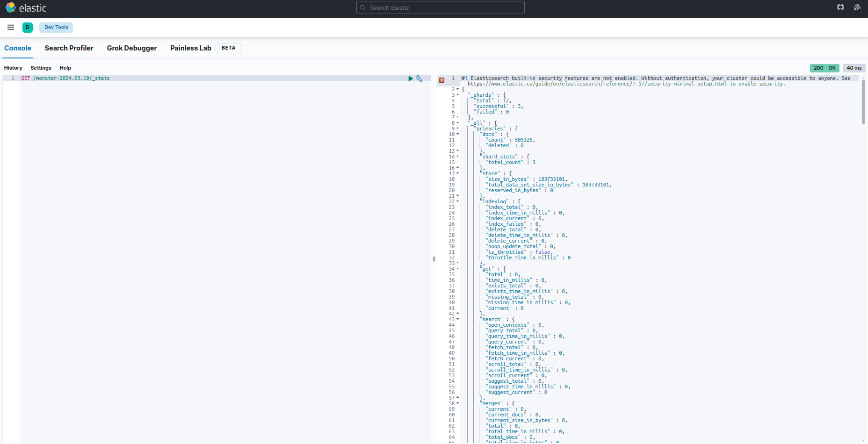Open the Painless Lab tab
This screenshot has width=868, height=444.
[x=190, y=48]
